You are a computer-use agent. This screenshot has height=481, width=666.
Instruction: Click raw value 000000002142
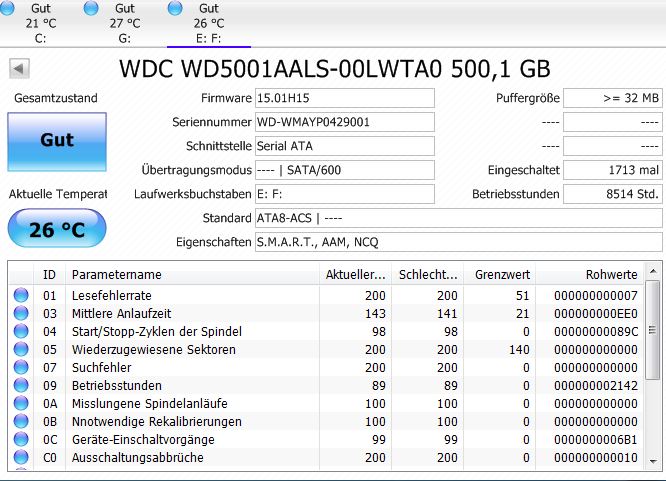(595, 385)
